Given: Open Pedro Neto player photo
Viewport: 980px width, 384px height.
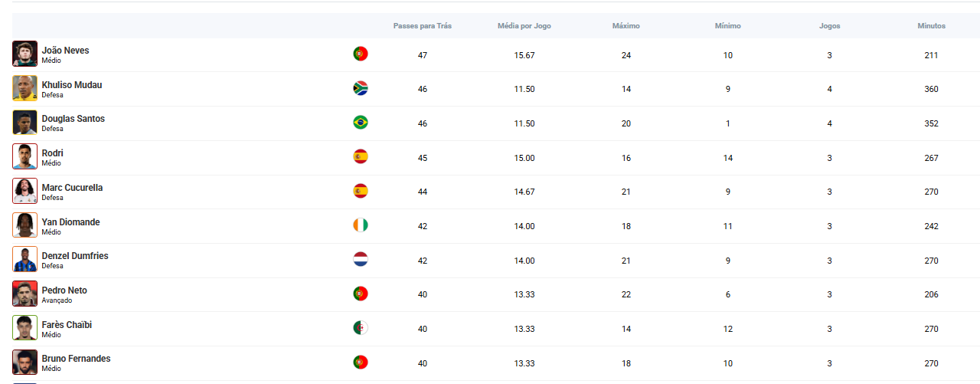Looking at the screenshot, I should pyautogui.click(x=24, y=294).
